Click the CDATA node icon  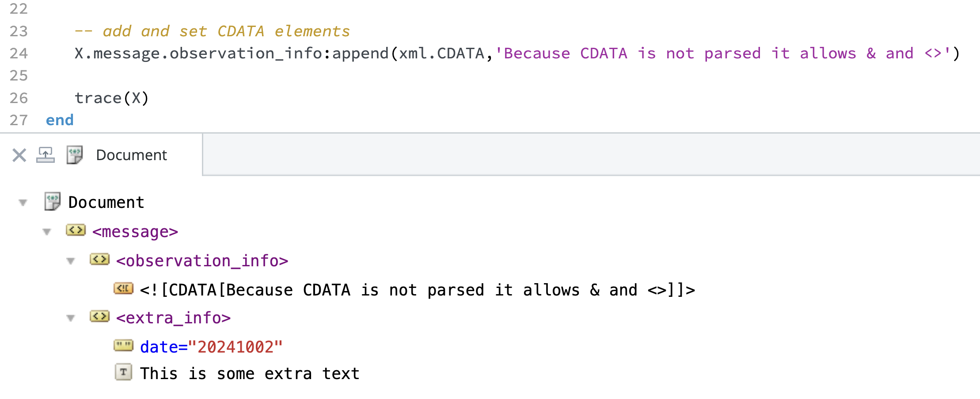click(x=123, y=289)
